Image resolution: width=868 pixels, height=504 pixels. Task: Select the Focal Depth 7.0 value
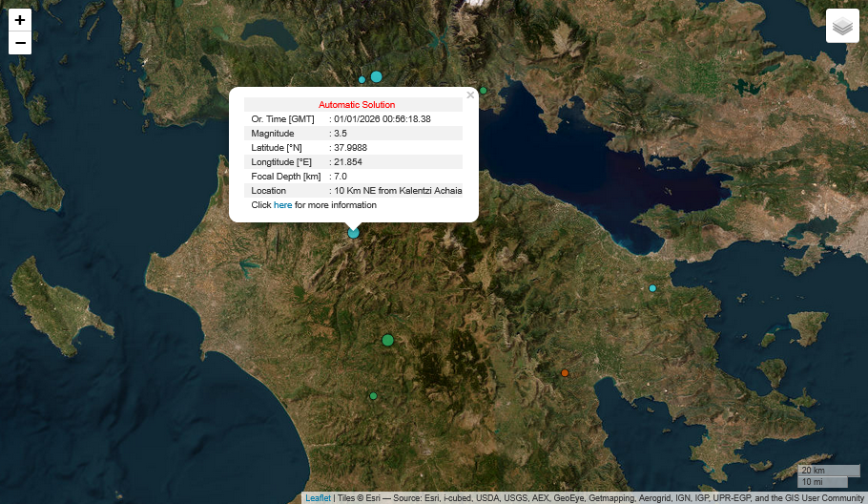pos(341,177)
